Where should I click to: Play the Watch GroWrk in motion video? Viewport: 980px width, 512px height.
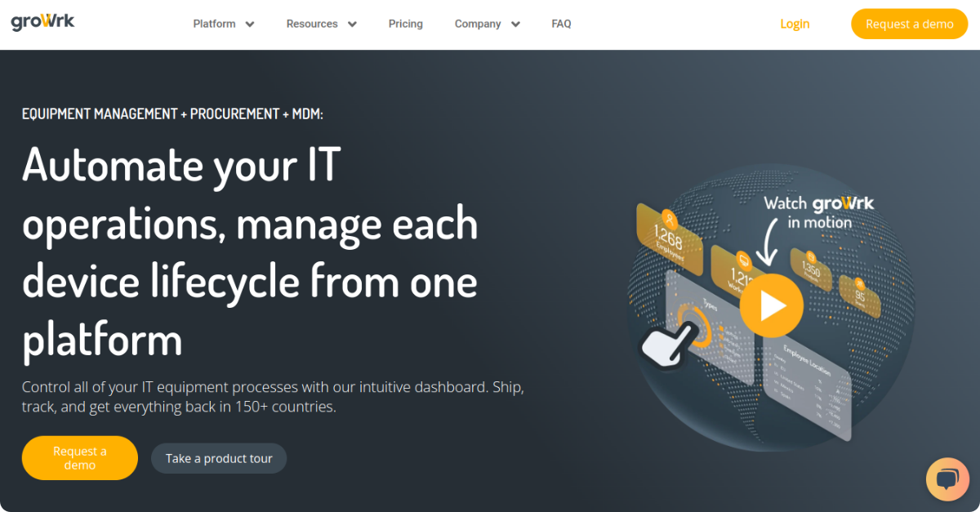click(772, 305)
